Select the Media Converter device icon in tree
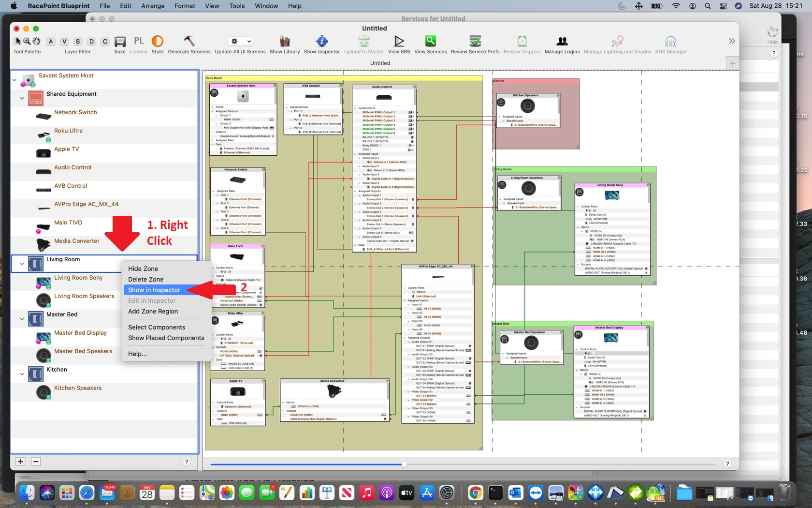 pos(43,245)
